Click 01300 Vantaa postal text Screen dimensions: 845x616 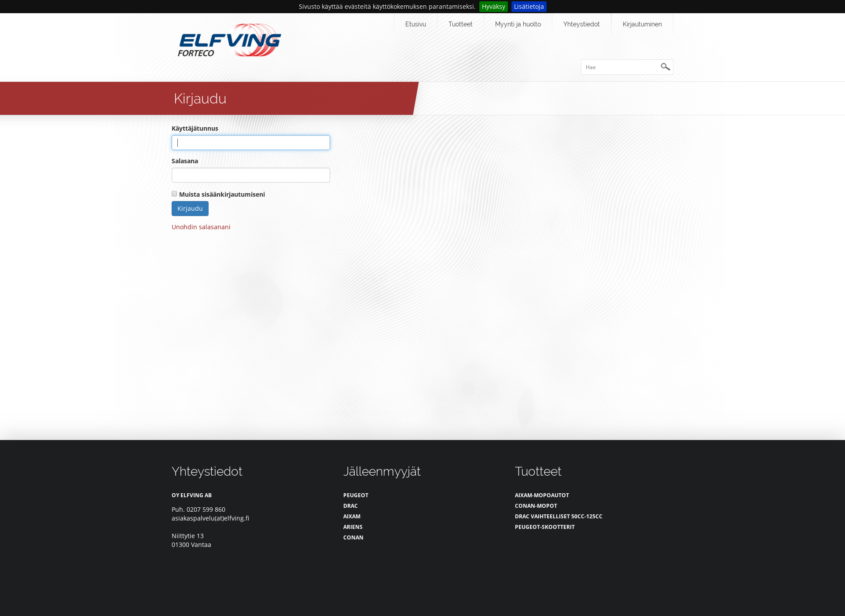191,545
